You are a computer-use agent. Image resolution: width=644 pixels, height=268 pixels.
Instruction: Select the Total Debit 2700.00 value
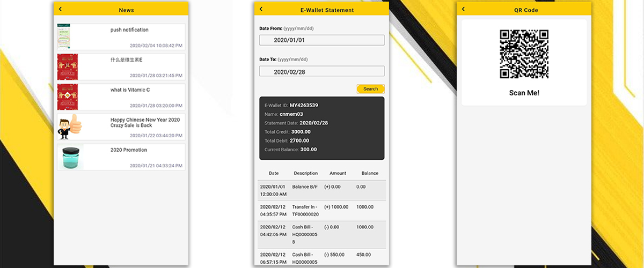[300, 140]
